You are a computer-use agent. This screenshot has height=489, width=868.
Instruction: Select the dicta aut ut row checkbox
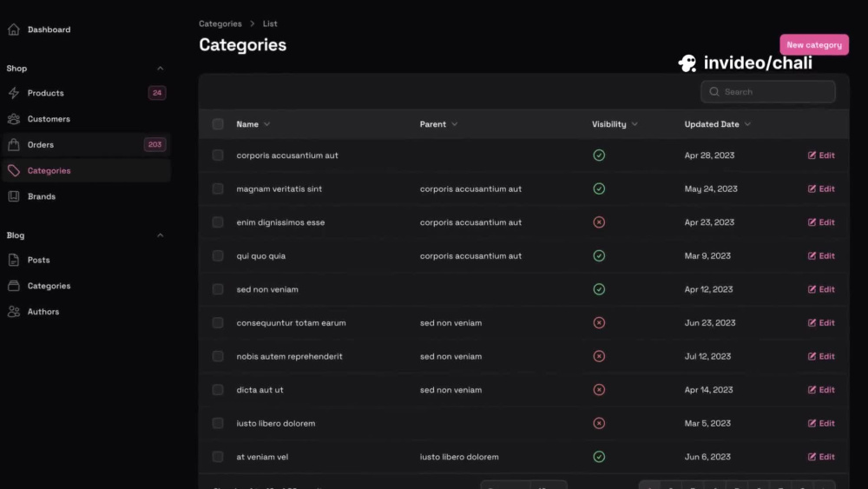[218, 390]
